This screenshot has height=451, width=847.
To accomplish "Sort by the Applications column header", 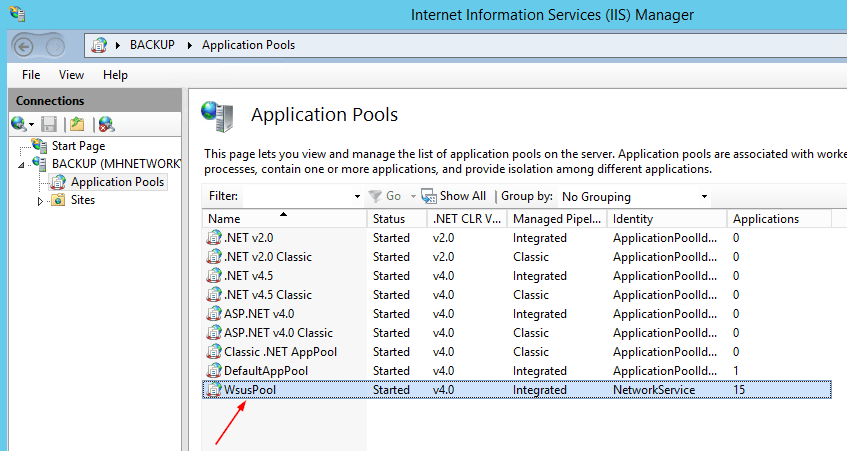I will 779,219.
